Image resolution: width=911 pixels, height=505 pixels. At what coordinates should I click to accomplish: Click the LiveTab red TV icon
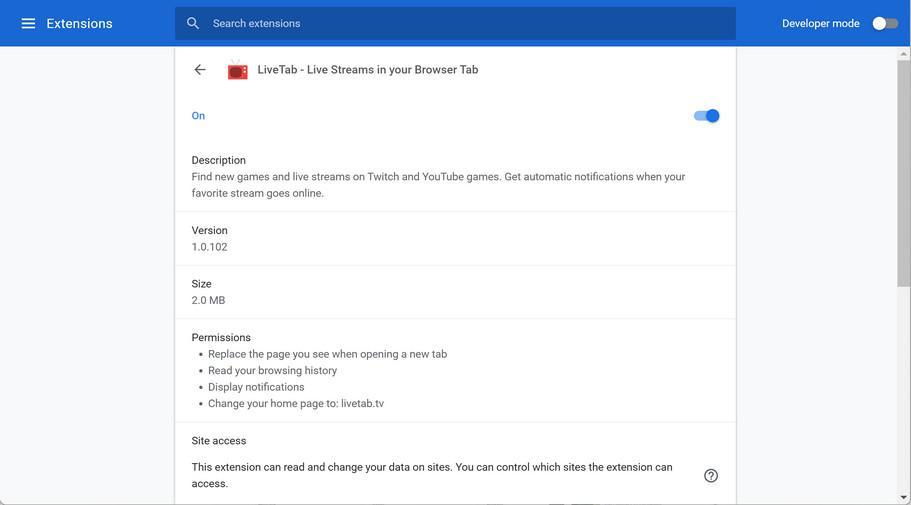click(x=237, y=70)
